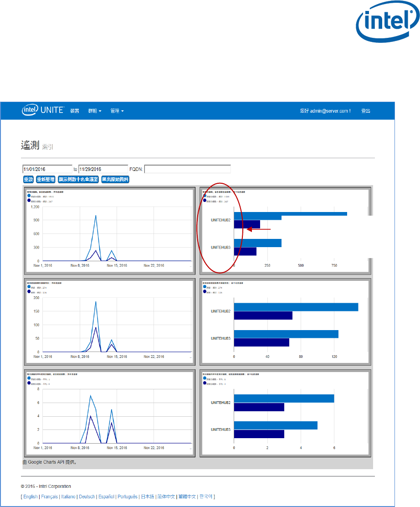This screenshot has height=507, width=420.
Task: Click UNITEHUB2 light blue bar in middle-right chart
Action: [x=296, y=307]
